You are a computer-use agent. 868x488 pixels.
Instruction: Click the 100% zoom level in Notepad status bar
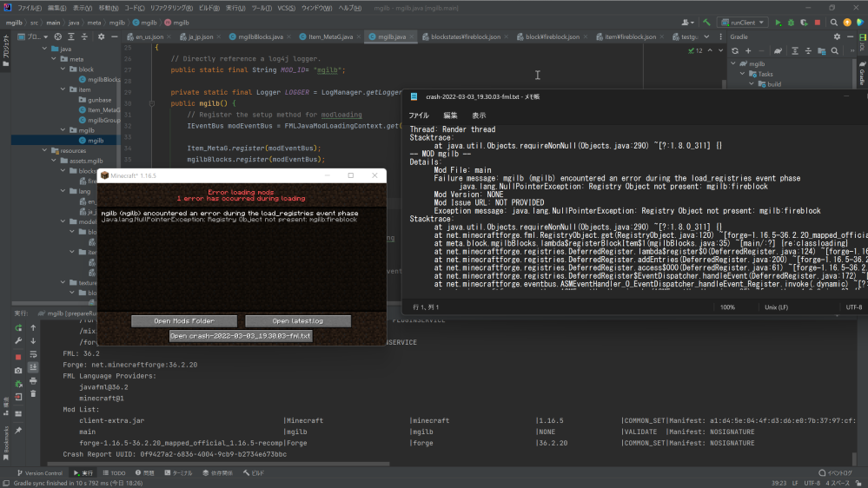tap(727, 307)
